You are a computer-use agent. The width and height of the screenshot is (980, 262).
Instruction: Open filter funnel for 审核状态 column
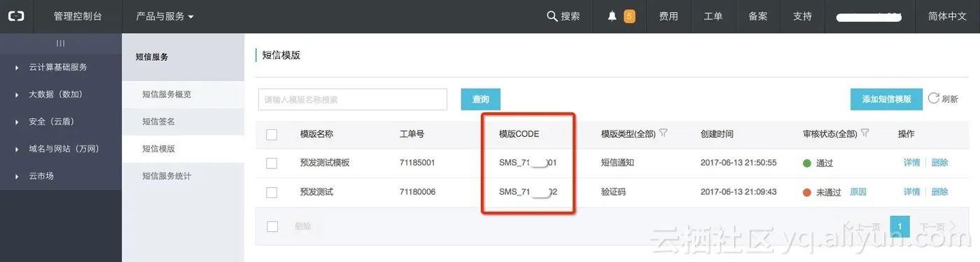pos(865,133)
